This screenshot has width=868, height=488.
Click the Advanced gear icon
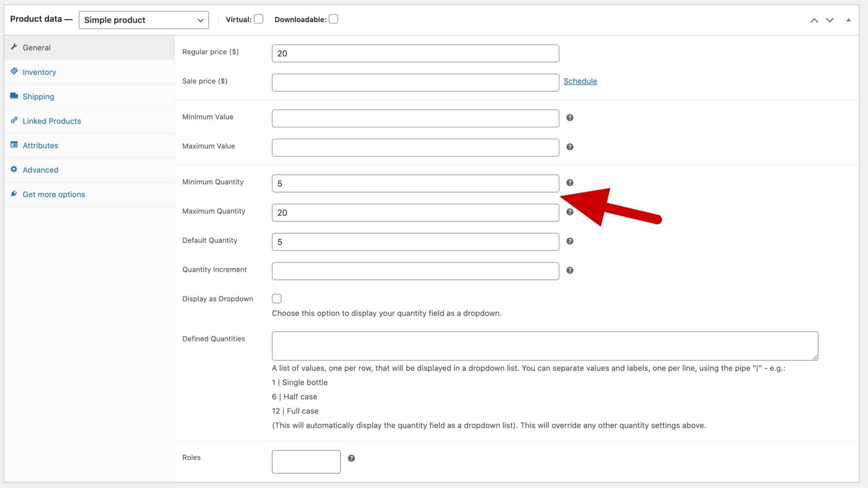click(x=15, y=169)
